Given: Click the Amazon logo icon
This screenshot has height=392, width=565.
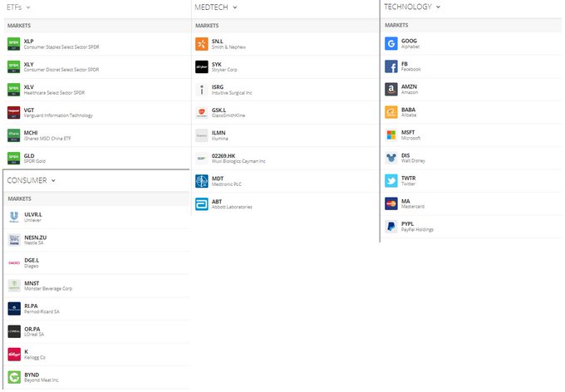Looking at the screenshot, I should tap(391, 90).
